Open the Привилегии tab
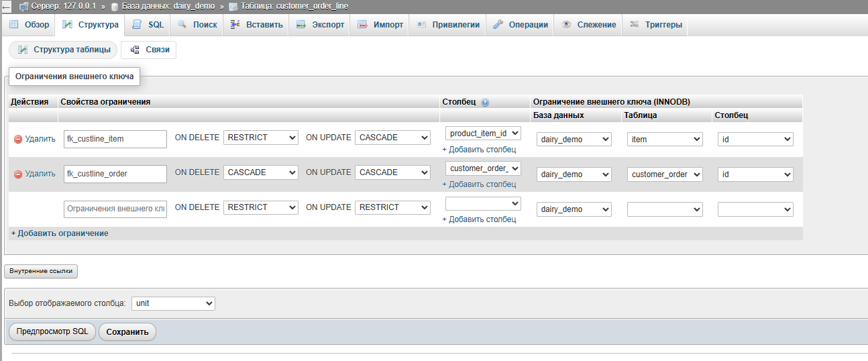 pos(449,25)
